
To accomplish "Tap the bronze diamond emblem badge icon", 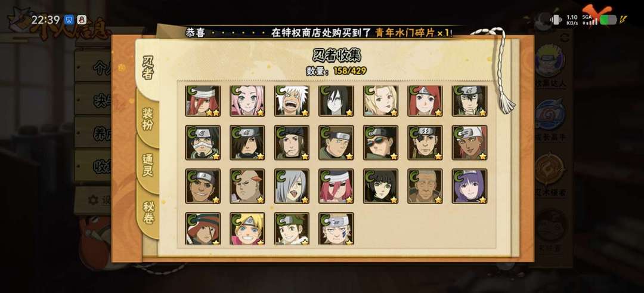I will (x=550, y=169).
